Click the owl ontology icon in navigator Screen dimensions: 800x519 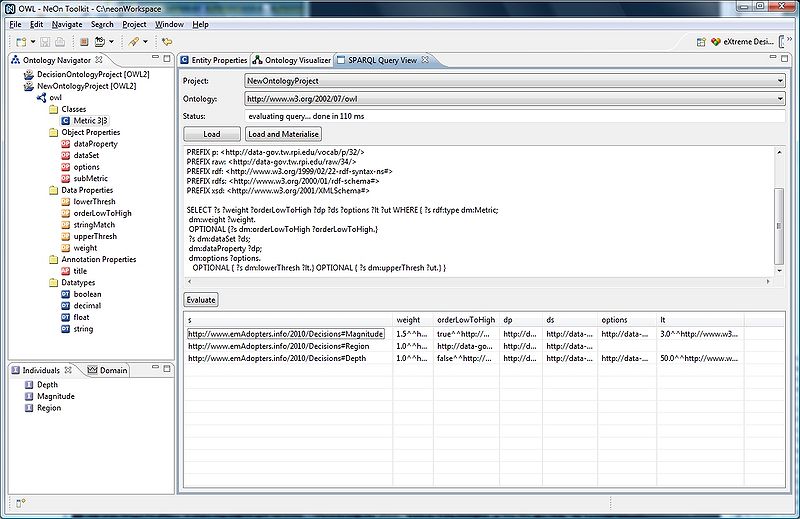[41, 98]
